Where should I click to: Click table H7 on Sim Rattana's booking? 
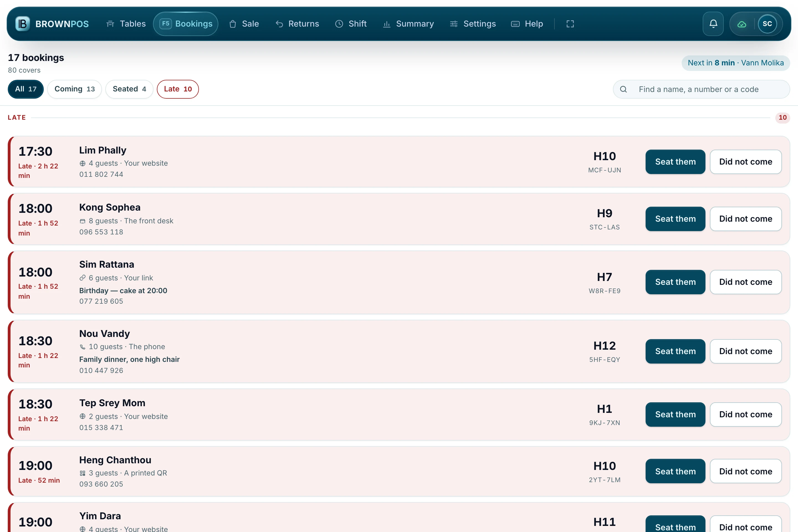click(605, 277)
